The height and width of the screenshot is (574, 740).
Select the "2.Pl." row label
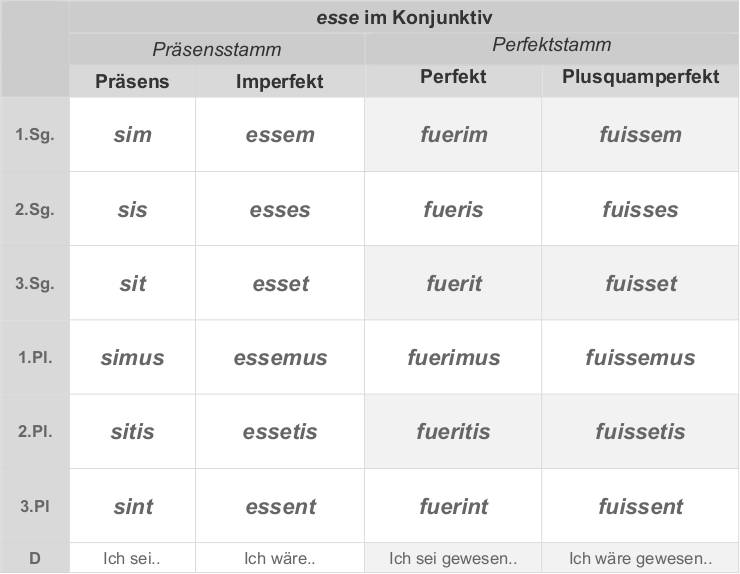(x=35, y=432)
